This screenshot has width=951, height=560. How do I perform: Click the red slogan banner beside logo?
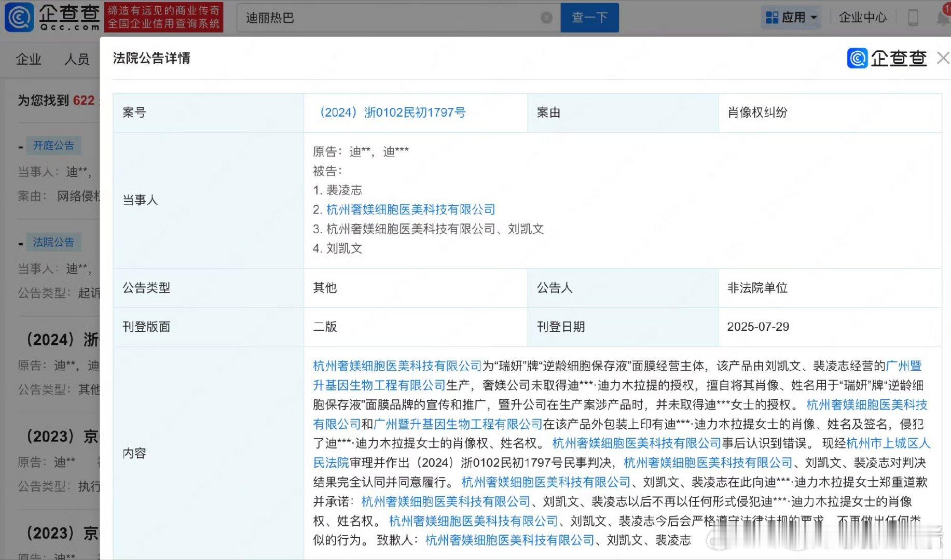(x=163, y=17)
